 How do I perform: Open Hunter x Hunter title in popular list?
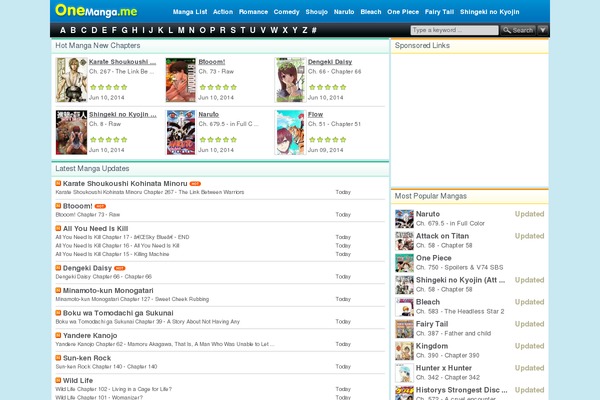(x=444, y=368)
